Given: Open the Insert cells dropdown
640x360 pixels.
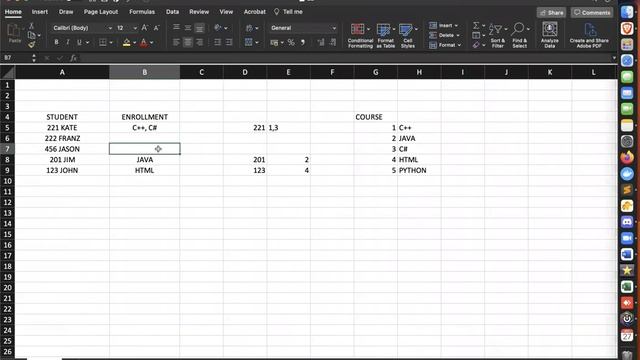Looking at the screenshot, I should pyautogui.click(x=444, y=25).
